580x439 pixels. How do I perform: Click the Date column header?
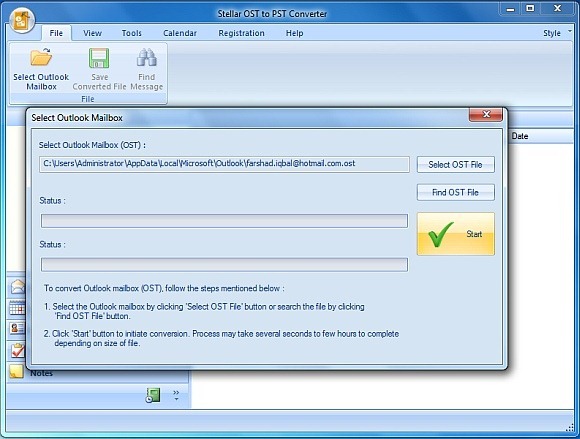520,136
